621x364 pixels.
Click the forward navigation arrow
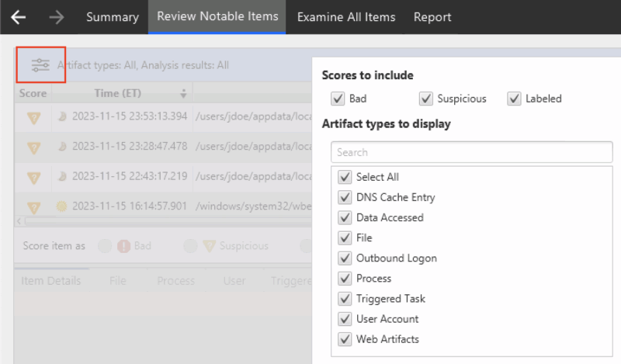coord(56,17)
